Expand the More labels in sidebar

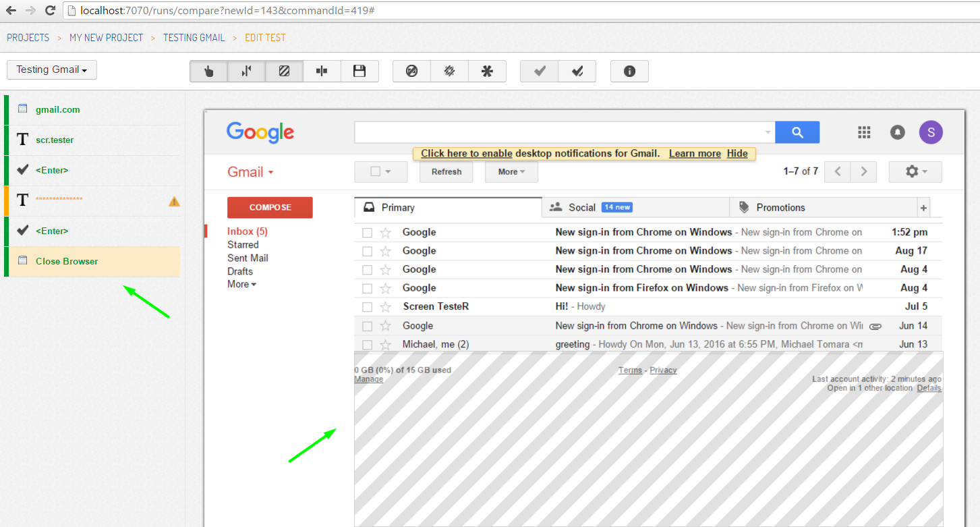click(241, 285)
